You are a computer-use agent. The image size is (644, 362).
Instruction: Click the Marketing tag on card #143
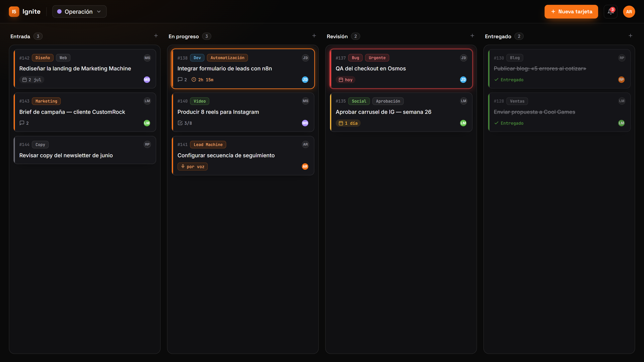[46, 101]
